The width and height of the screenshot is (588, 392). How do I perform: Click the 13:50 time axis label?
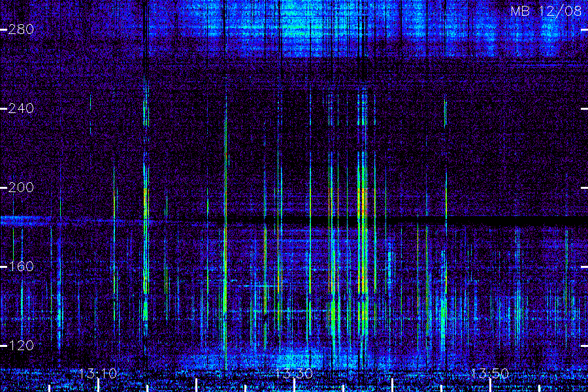click(x=490, y=373)
